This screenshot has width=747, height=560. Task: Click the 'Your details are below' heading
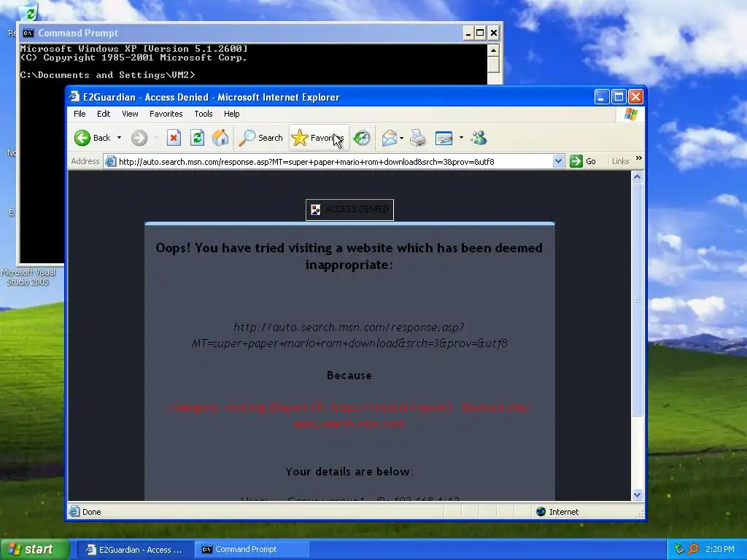349,472
